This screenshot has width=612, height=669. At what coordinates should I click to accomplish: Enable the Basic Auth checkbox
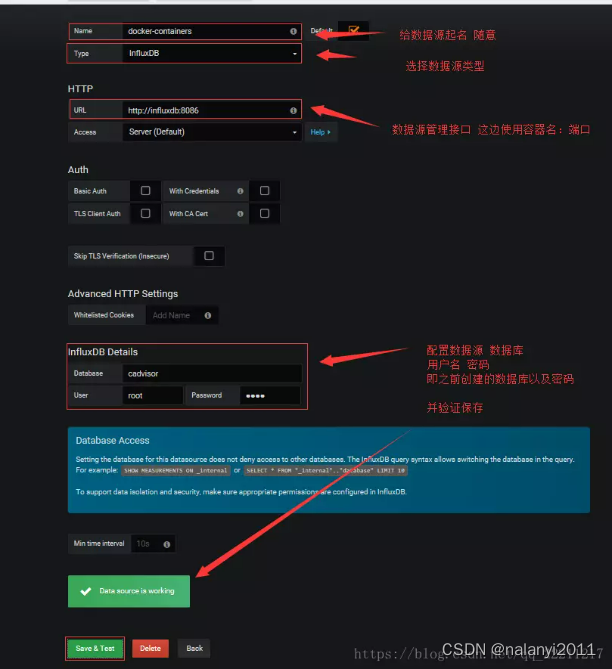[146, 191]
